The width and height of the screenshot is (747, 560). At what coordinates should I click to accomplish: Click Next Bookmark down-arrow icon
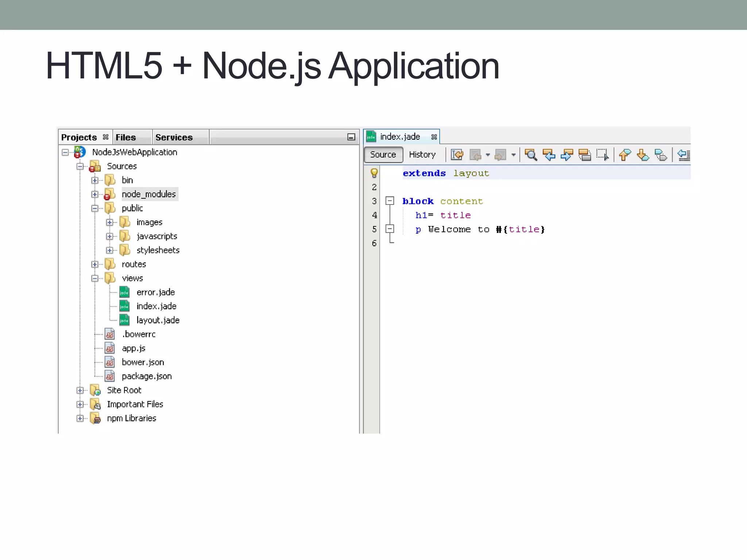[x=643, y=155]
